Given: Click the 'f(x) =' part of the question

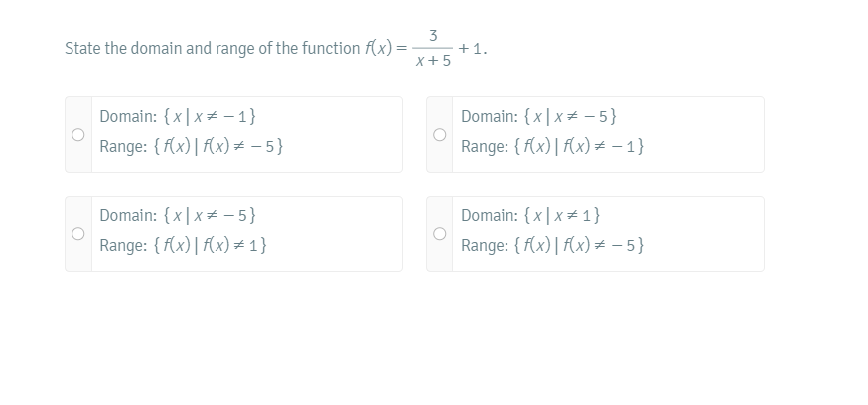Looking at the screenshot, I should point(386,48).
